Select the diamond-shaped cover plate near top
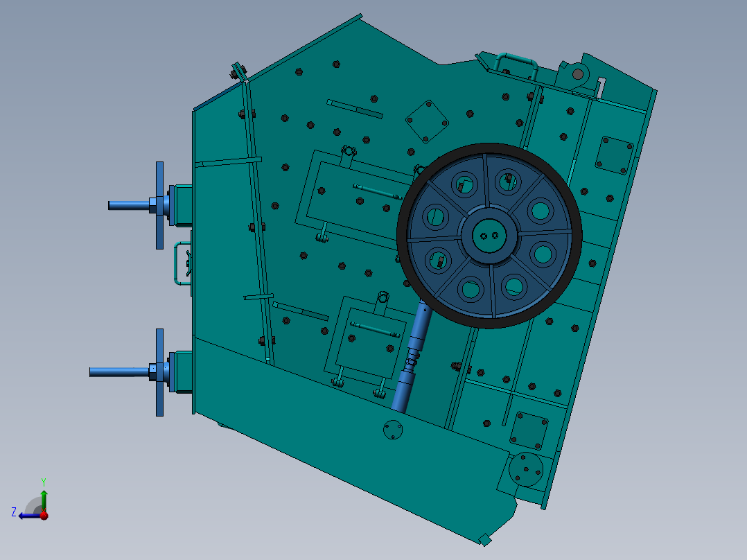Viewport: 747px width, 560px height. click(x=427, y=121)
